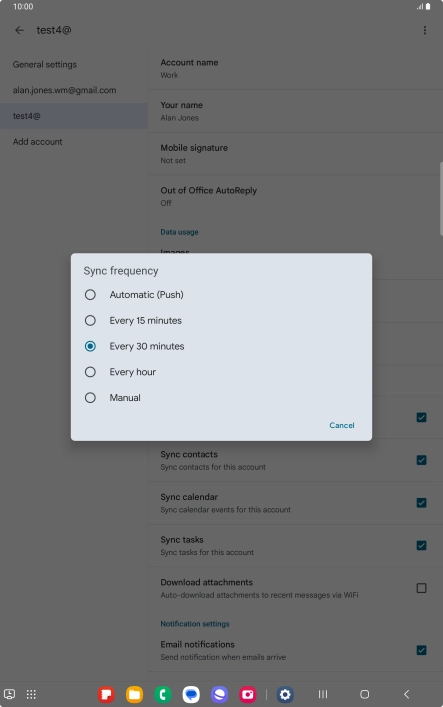The width and height of the screenshot is (443, 707).
Task: Select the Every hour option
Action: tap(221, 372)
